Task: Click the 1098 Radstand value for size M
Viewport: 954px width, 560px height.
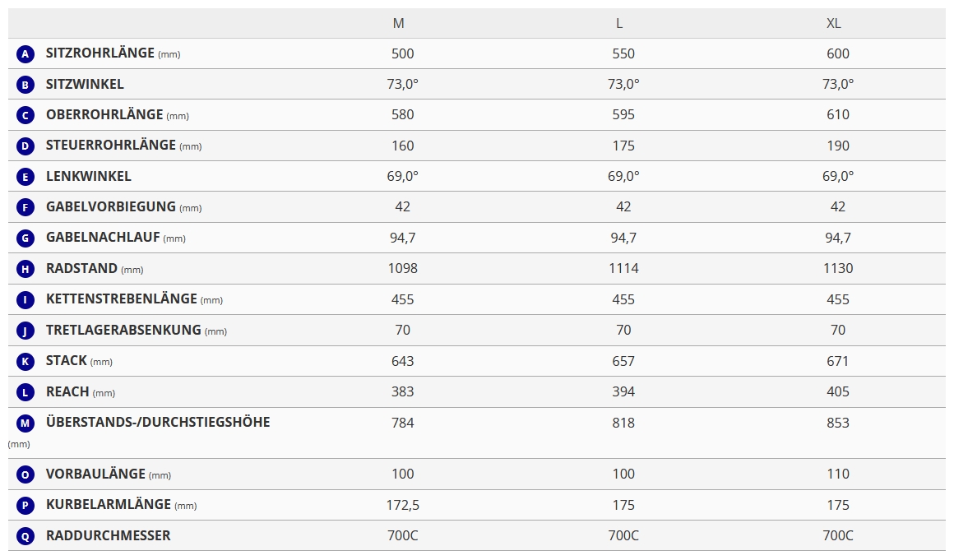Action: (x=403, y=268)
